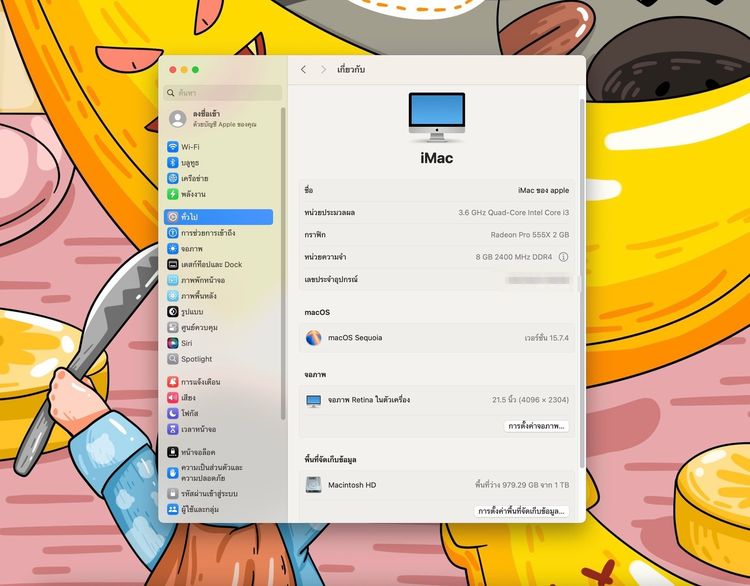Open Desktop and Dock icon in sidebar
The image size is (750, 586).
click(173, 265)
